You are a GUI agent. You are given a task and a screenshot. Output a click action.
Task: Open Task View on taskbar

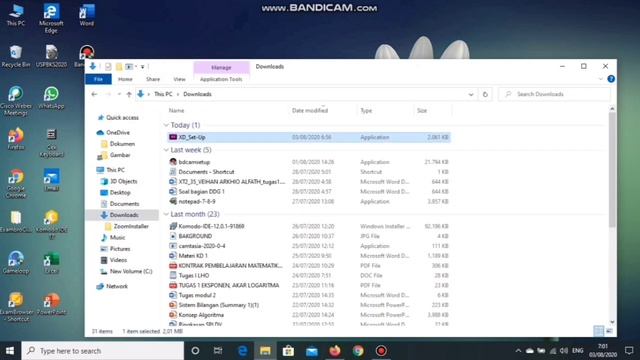coord(218,351)
